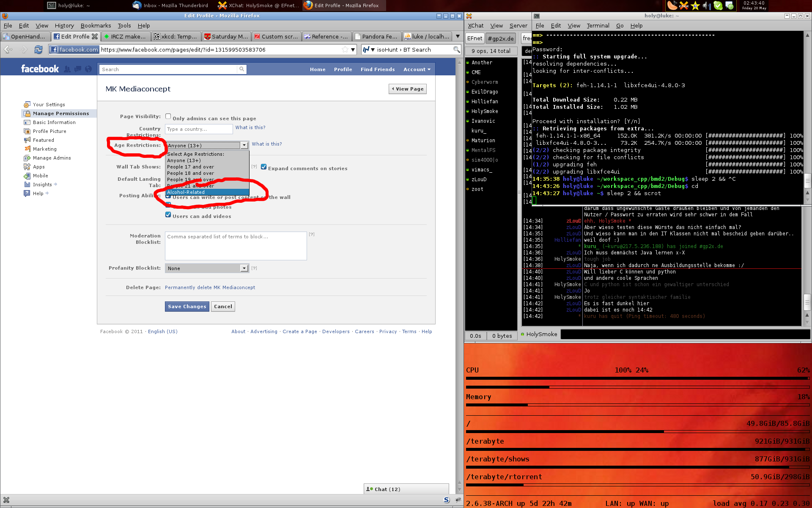Click the green Skype tray icon
The image size is (812, 508).
click(x=718, y=6)
